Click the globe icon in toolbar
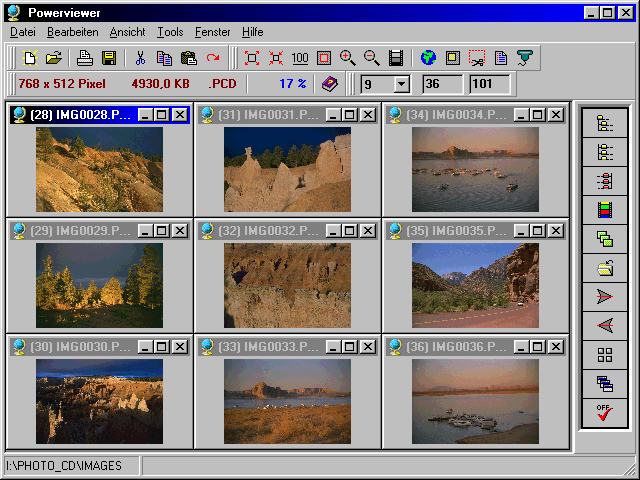Screen dimensions: 640x480 pyautogui.click(x=428, y=59)
